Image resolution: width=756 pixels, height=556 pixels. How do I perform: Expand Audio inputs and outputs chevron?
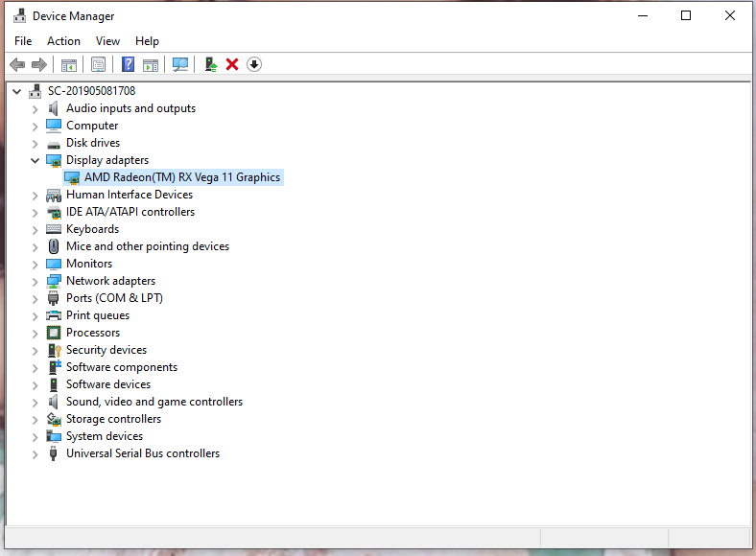35,109
